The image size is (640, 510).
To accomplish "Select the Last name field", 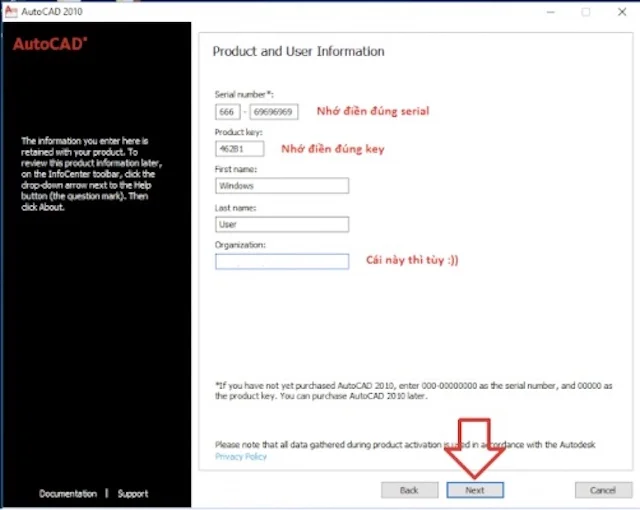I will pyautogui.click(x=282, y=224).
